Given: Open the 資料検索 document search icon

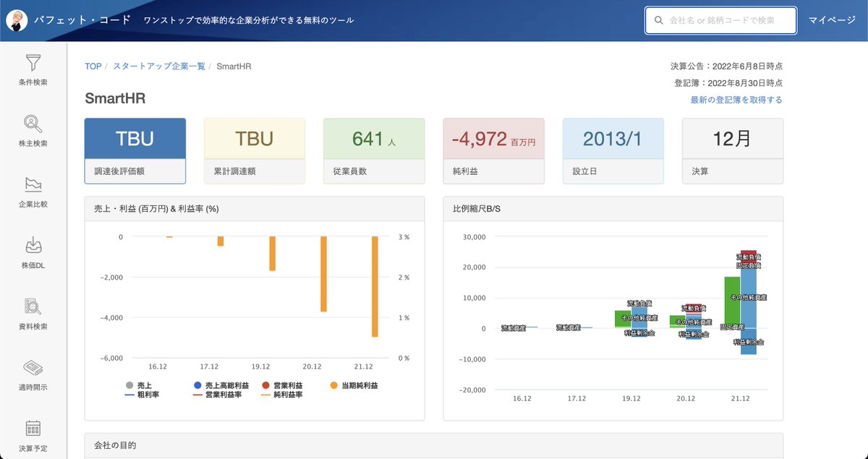Looking at the screenshot, I should tap(33, 306).
